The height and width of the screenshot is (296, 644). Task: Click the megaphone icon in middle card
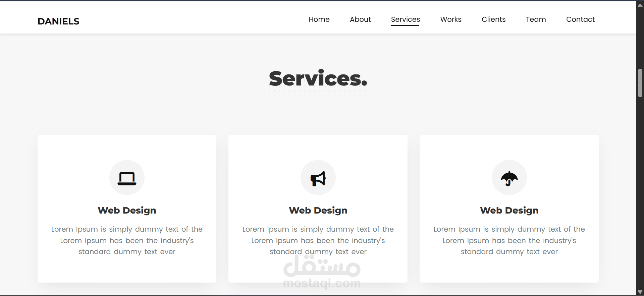tap(318, 178)
